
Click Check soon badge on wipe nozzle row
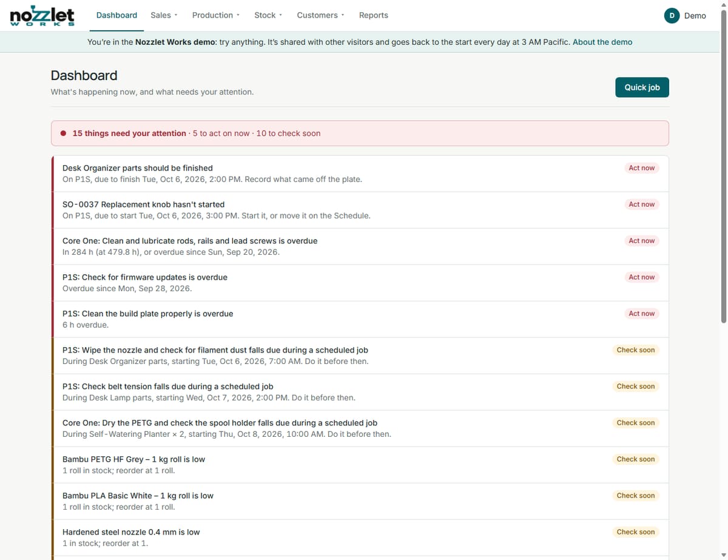636,350
